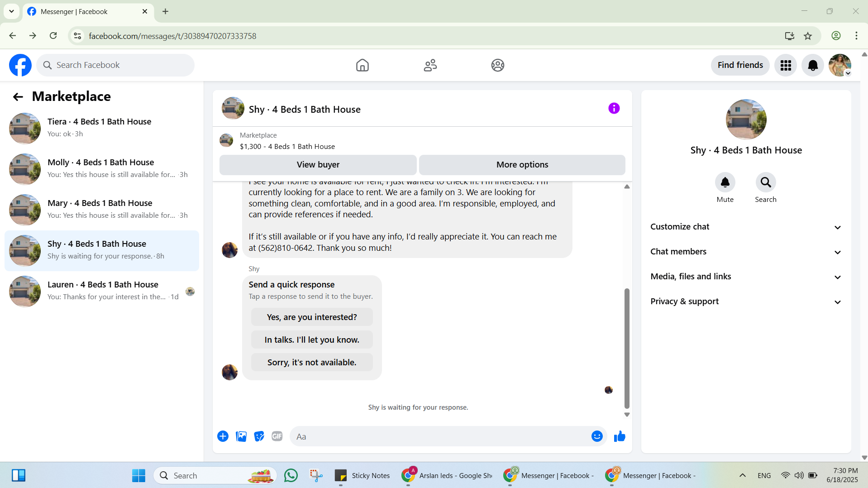
Task: Open the Facebook logo home link
Action: [x=20, y=65]
